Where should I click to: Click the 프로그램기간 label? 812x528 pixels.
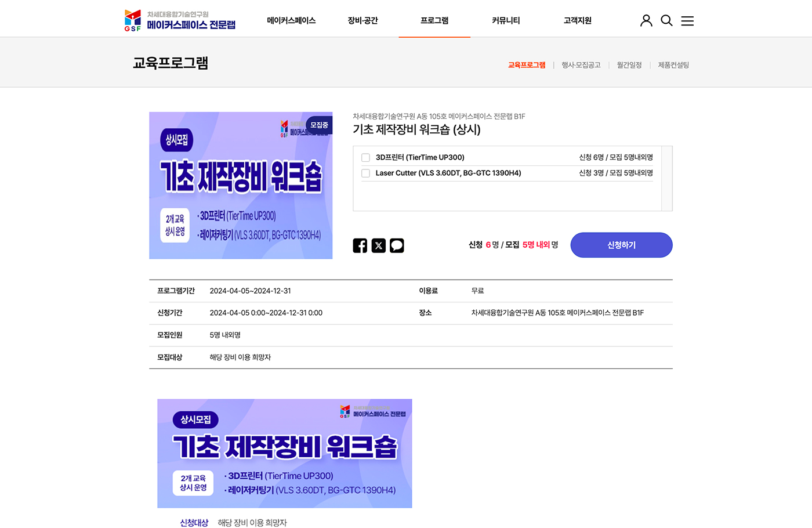point(176,291)
